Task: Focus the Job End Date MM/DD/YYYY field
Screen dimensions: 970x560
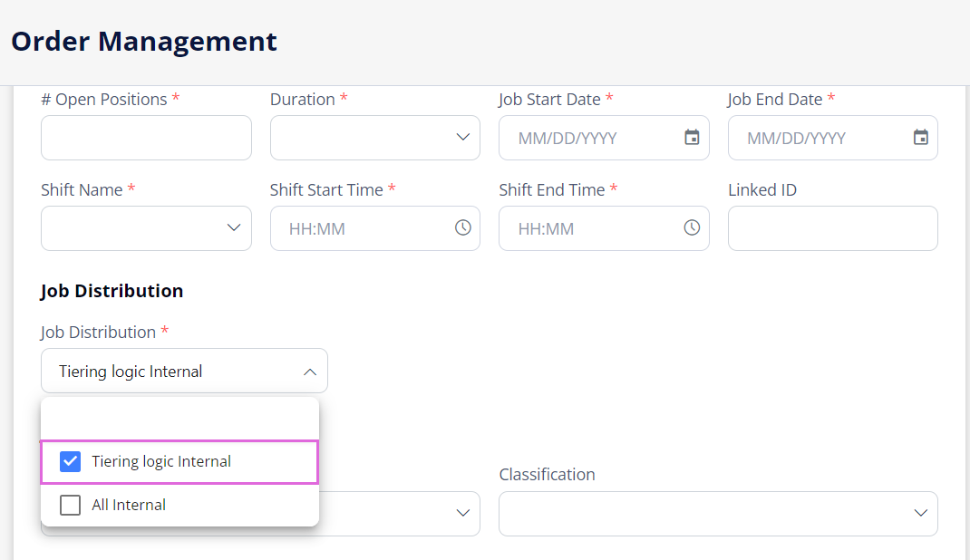Action: point(820,137)
